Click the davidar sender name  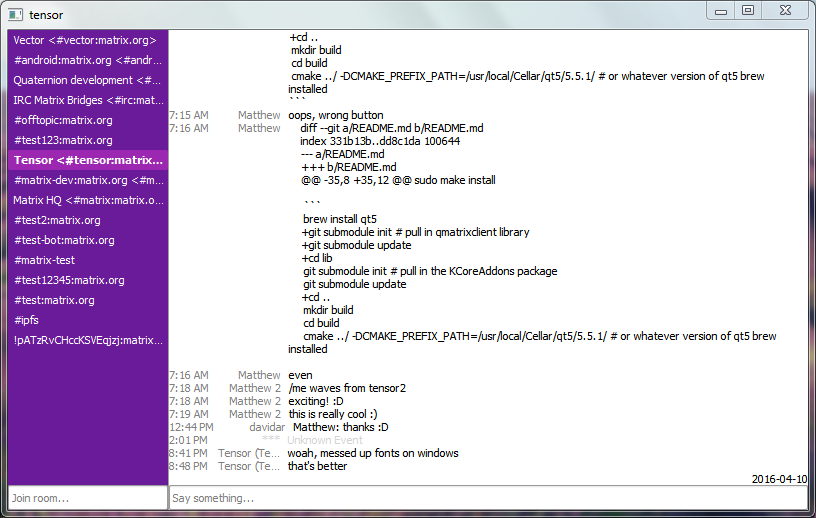(267, 427)
